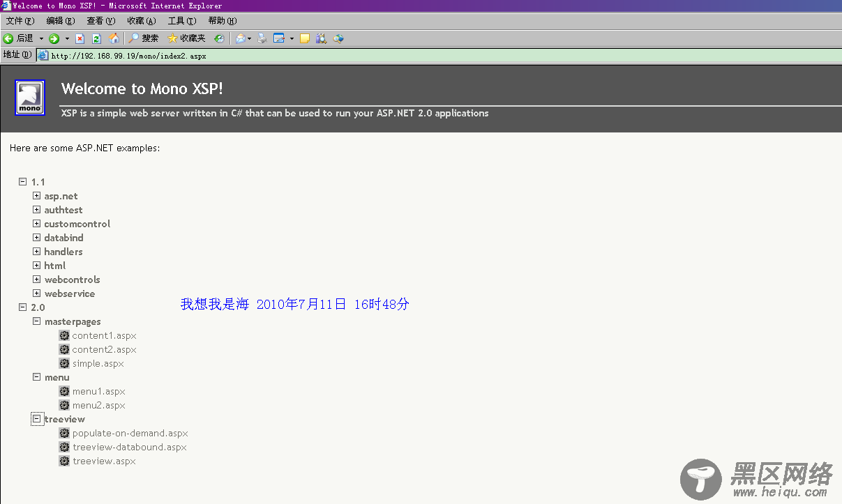Open the Forward history dropdown arrow
This screenshot has height=504, width=842.
tap(67, 38)
